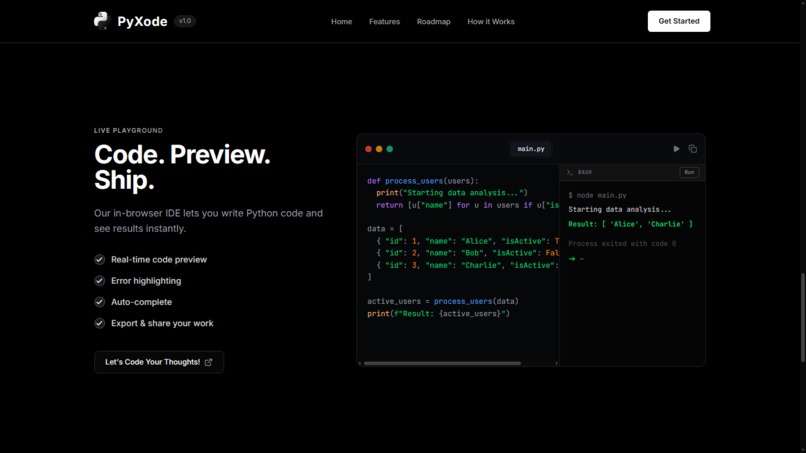Click the check icon beside Auto-complete

(99, 302)
